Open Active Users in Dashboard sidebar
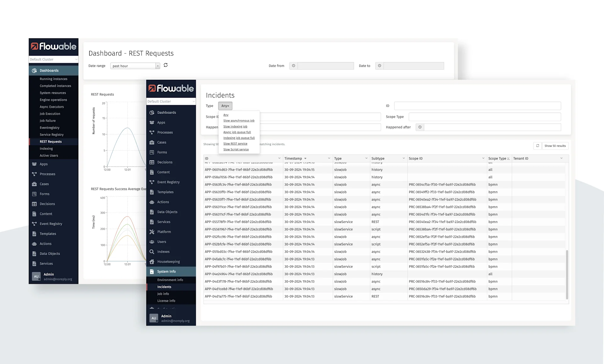This screenshot has width=604, height=364. tap(49, 156)
